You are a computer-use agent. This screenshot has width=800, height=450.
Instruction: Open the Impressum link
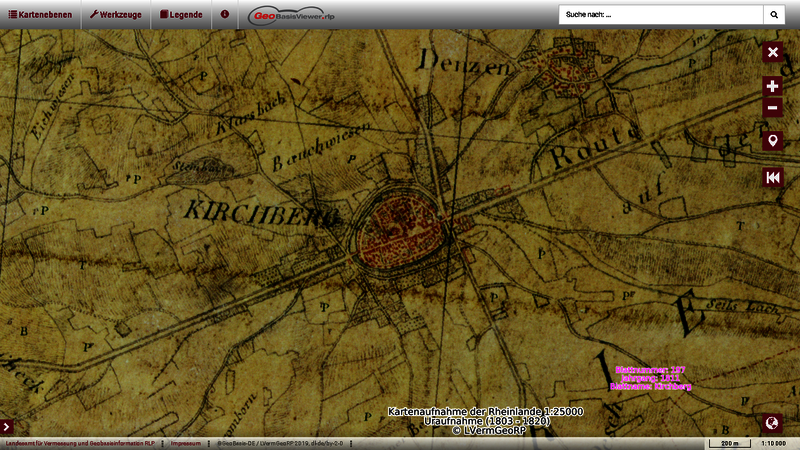coord(186,444)
